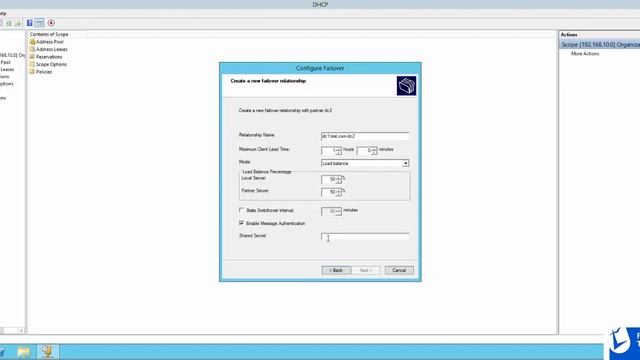This screenshot has height=360, width=640.
Task: Open File Explorer from taskbar
Action: [x=23, y=352]
